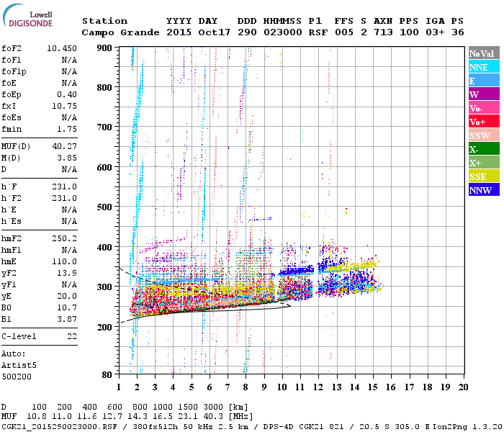This screenshot has width=504, height=432.
Task: Select the NoVal legend swatch
Action: click(x=484, y=53)
